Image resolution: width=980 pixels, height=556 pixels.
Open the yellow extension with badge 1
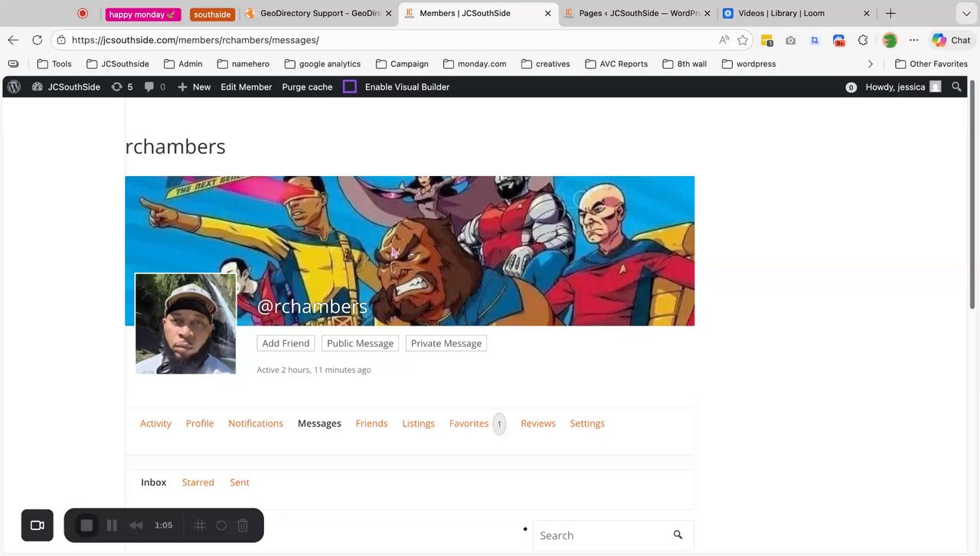[767, 41]
